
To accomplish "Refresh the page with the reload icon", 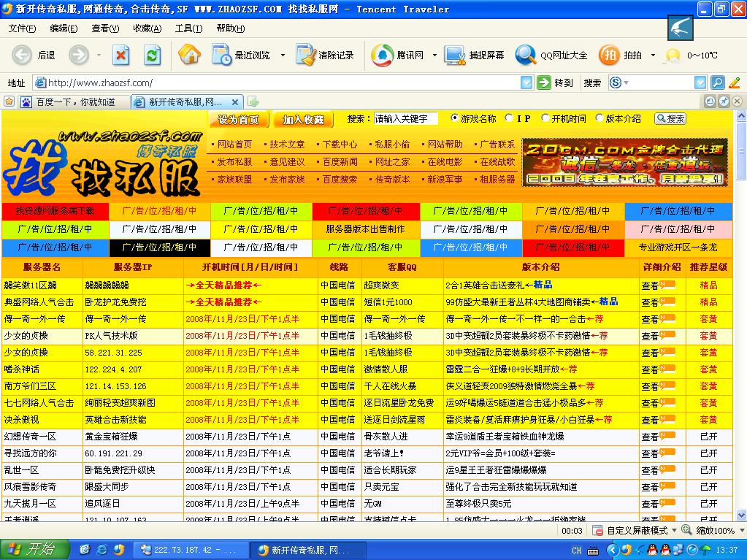I will point(151,55).
